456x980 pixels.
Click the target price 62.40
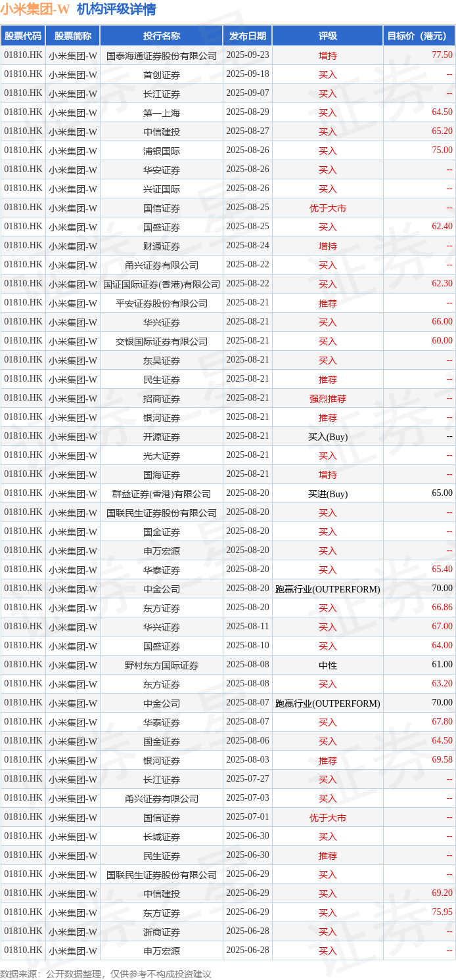(442, 227)
